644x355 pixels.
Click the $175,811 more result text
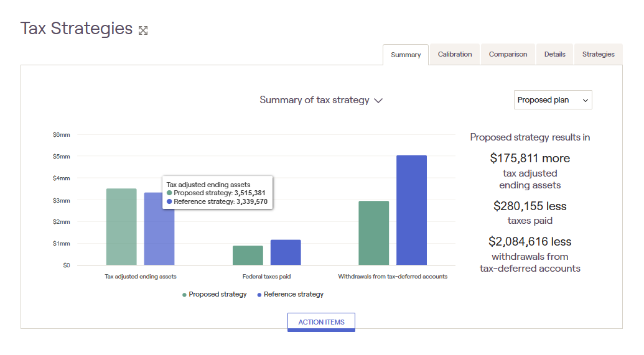pyautogui.click(x=530, y=159)
